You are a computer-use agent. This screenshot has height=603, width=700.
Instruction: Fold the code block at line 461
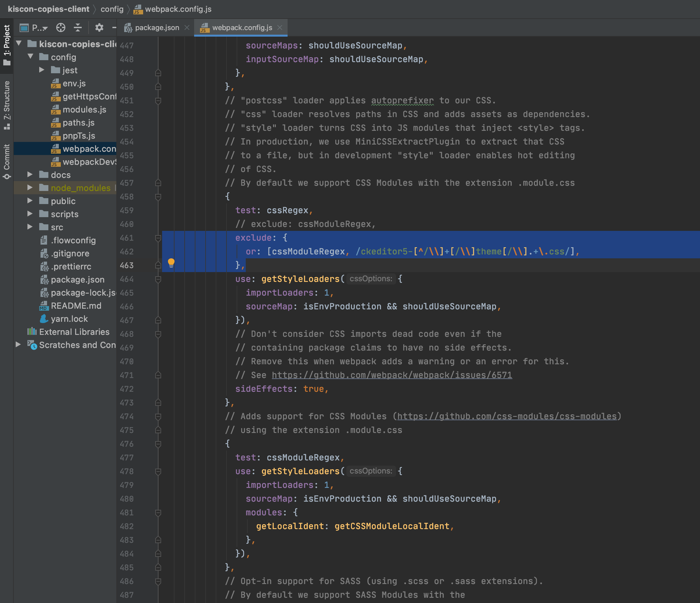pos(158,238)
